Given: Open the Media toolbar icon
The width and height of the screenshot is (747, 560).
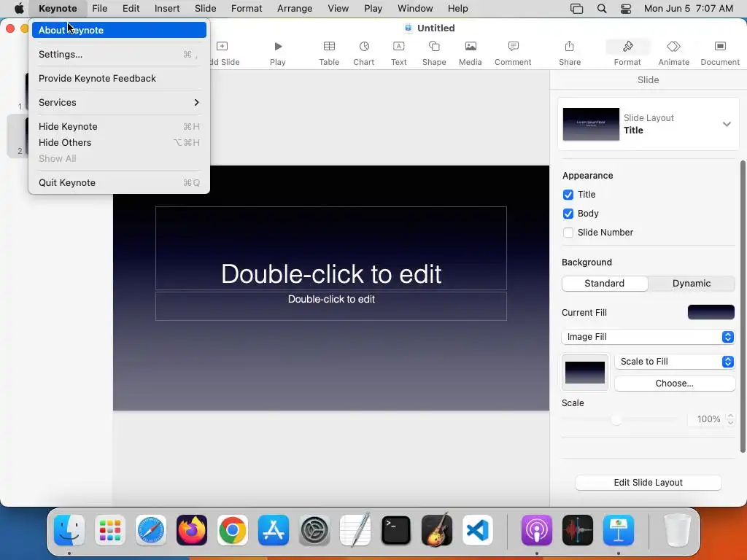Looking at the screenshot, I should coord(471,47).
